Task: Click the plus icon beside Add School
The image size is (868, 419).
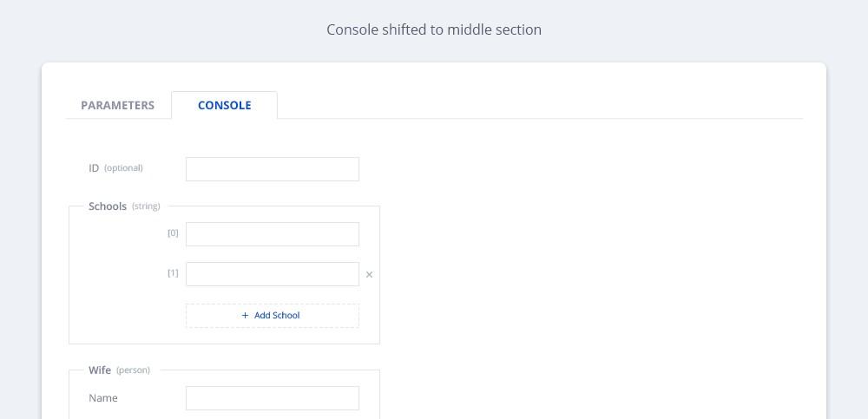Action: 246,316
